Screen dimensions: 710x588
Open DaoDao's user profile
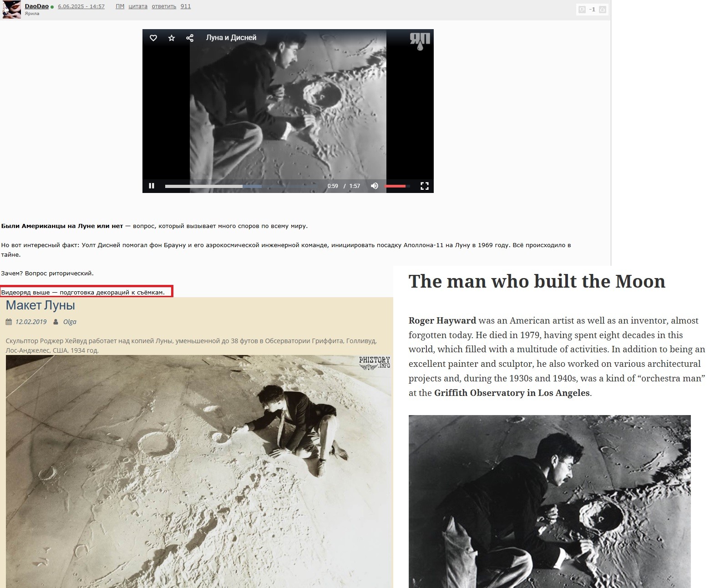pyautogui.click(x=37, y=6)
